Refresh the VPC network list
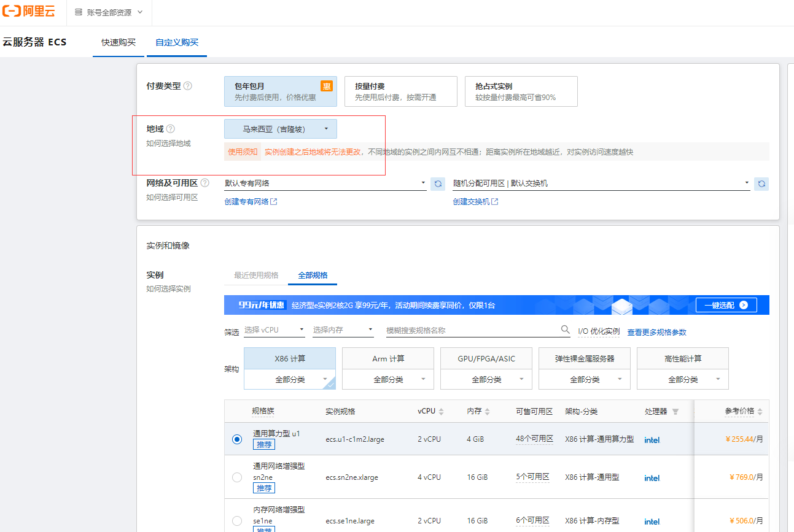The image size is (794, 532). 438,183
